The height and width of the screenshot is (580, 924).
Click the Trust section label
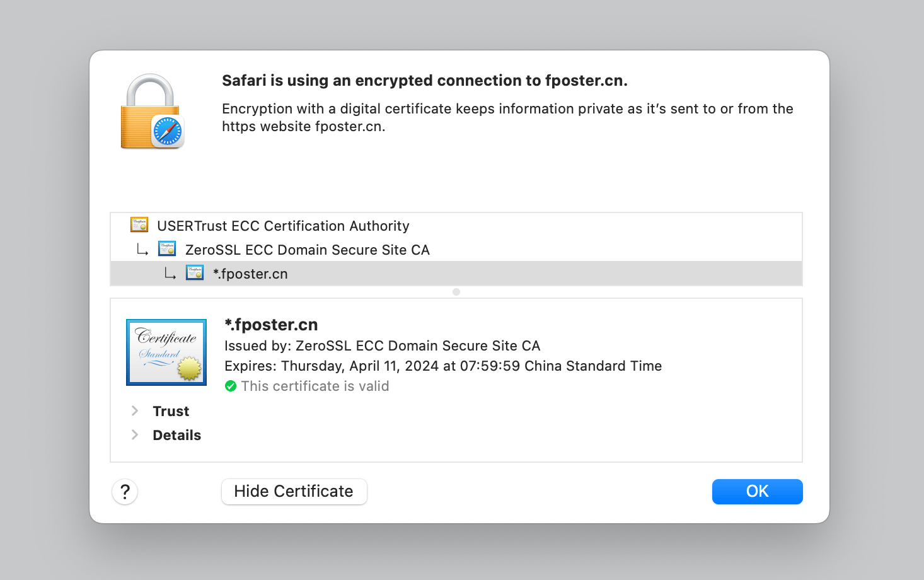(171, 411)
